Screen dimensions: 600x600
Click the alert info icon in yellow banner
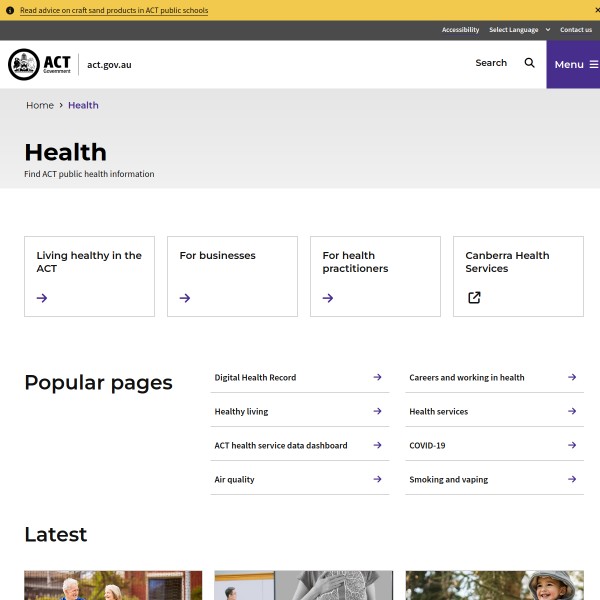10,10
